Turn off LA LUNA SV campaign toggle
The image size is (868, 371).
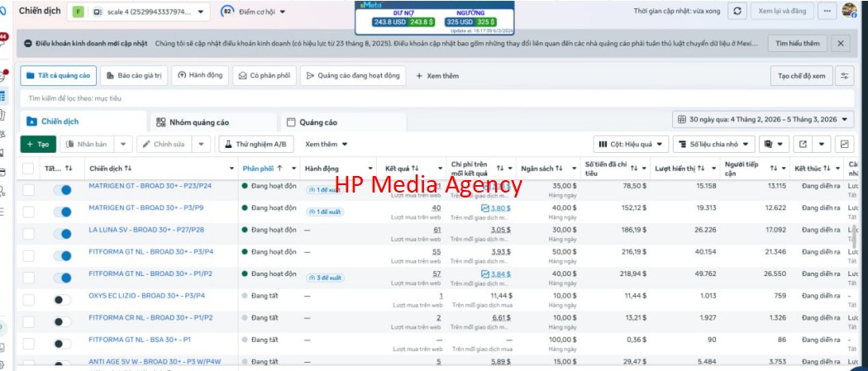coord(63,234)
